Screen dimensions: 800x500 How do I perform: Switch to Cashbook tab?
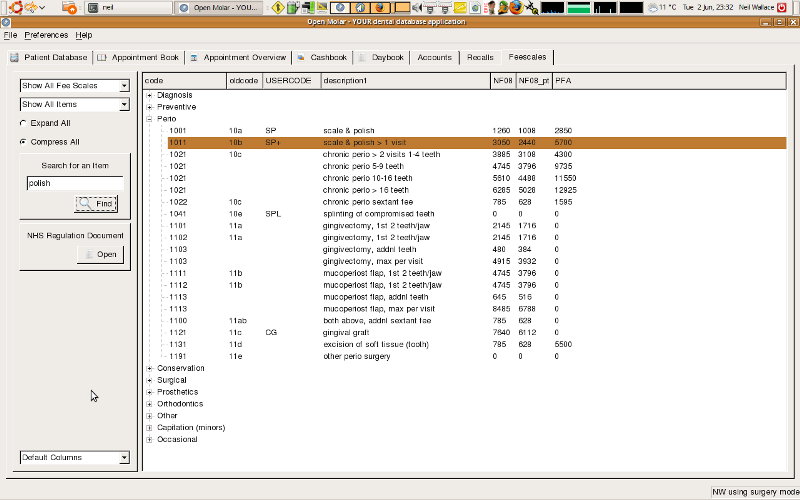pyautogui.click(x=322, y=58)
